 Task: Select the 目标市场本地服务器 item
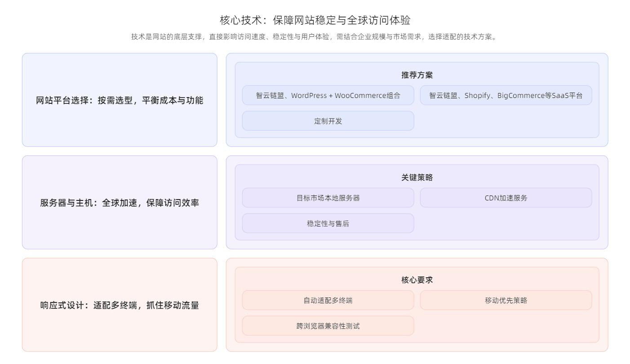click(328, 198)
